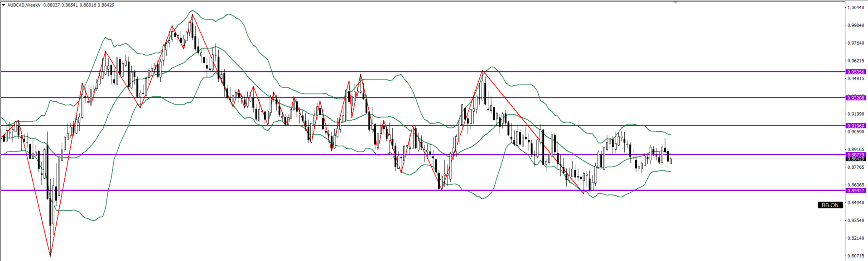Click the 0.97640 price scale label
This screenshot has height=261, width=868.
[856, 43]
